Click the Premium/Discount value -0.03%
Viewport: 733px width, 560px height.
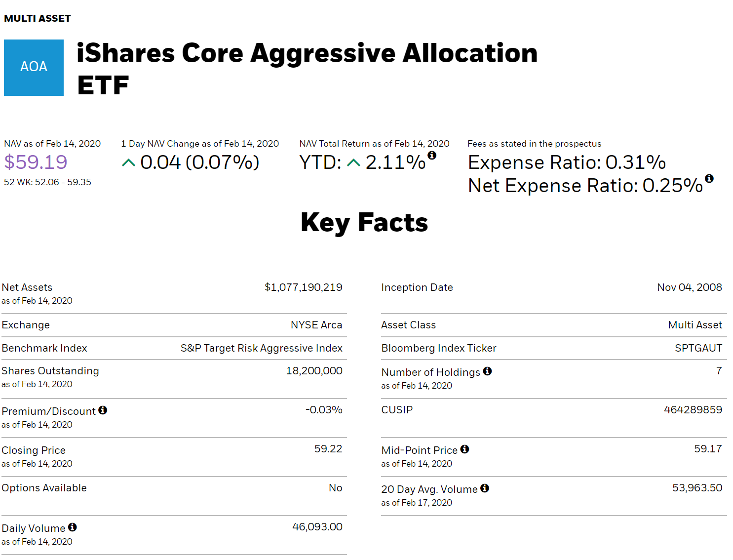coord(324,410)
